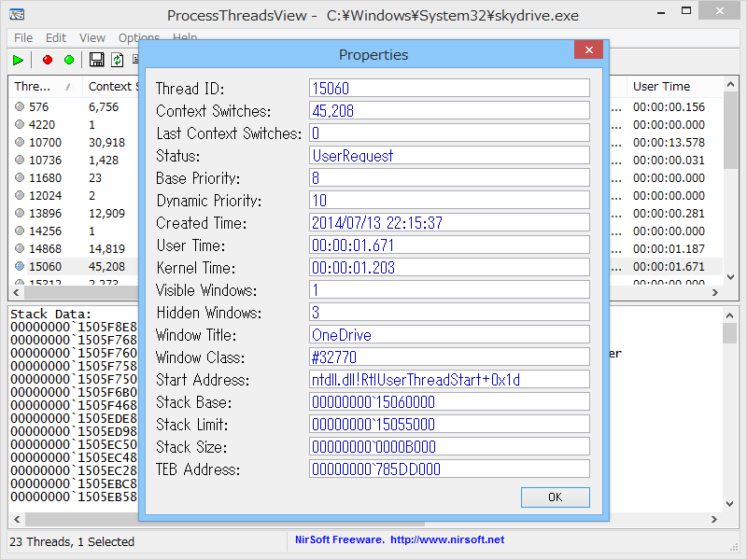Click the red suspend thread icon
The width and height of the screenshot is (747, 560).
(x=48, y=60)
